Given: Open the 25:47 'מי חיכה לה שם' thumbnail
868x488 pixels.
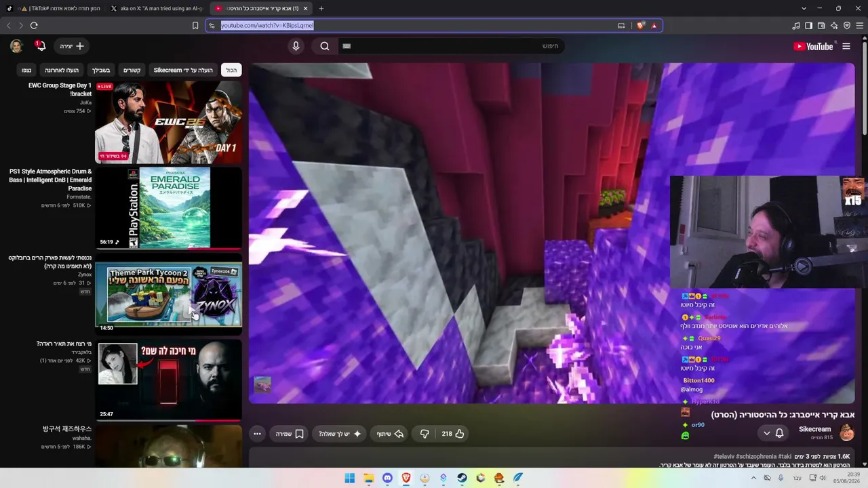Looking at the screenshot, I should coord(168,380).
